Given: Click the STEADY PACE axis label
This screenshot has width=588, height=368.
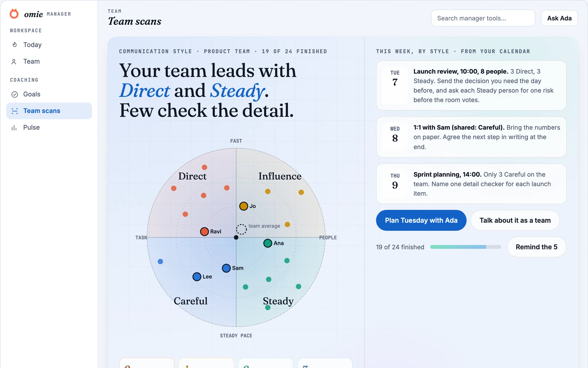Looking at the screenshot, I should pyautogui.click(x=236, y=336).
